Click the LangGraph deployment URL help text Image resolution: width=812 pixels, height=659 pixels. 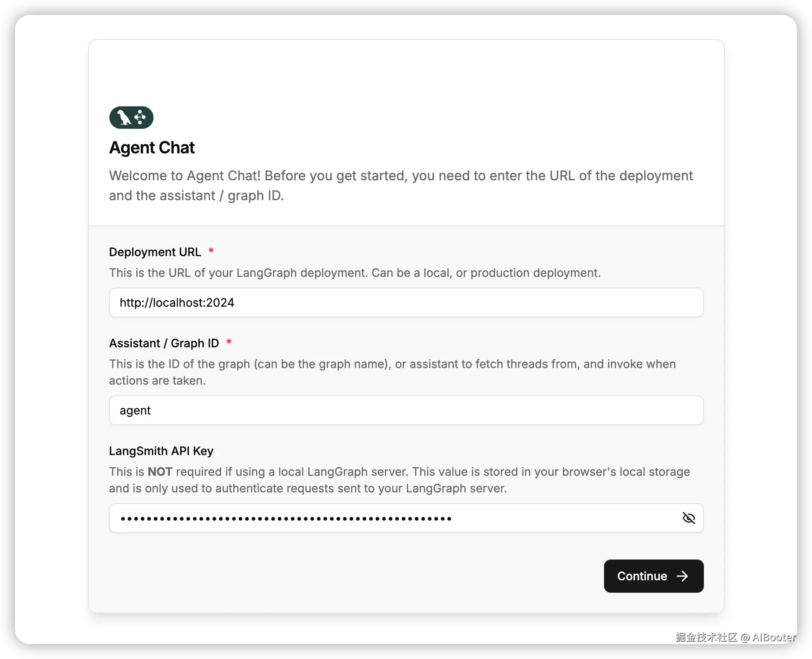coord(355,273)
